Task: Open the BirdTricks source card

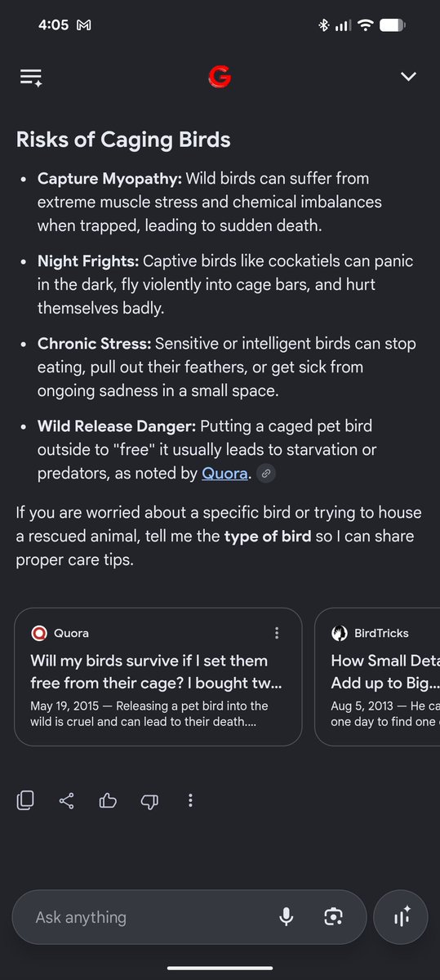Action: point(377,676)
